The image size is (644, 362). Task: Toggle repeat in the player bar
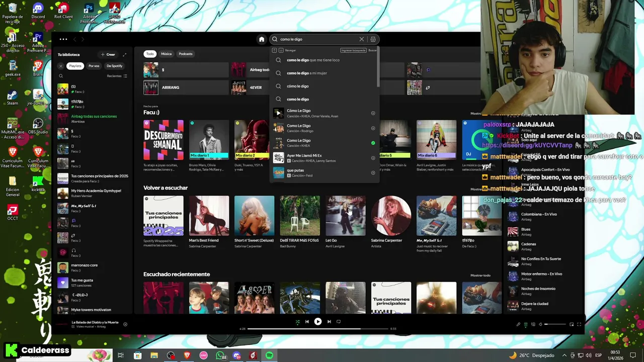point(339,322)
